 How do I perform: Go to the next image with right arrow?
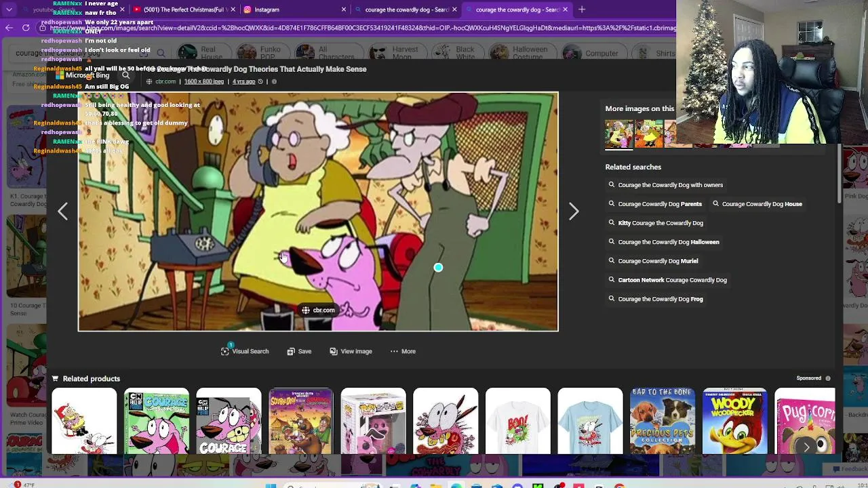574,211
